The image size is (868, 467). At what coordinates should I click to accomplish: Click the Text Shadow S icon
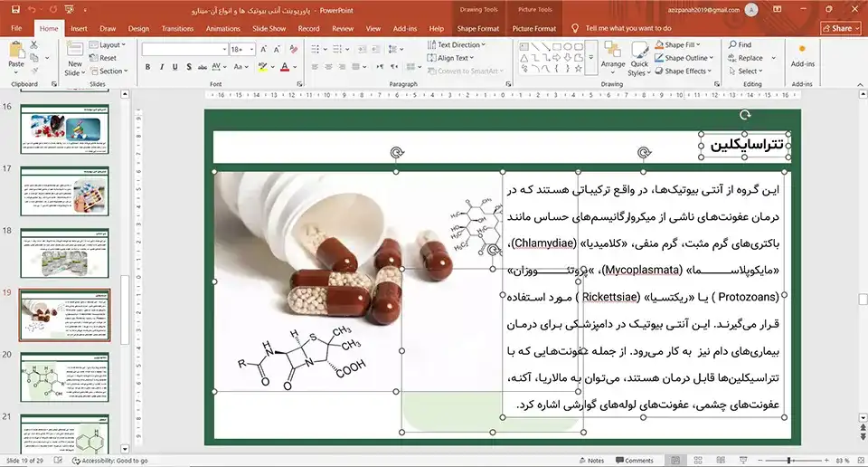(189, 66)
